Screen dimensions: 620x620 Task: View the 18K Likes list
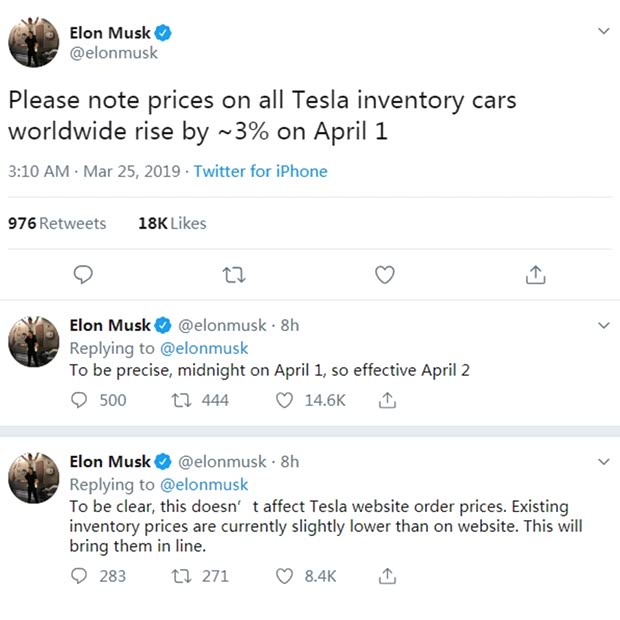[x=171, y=223]
